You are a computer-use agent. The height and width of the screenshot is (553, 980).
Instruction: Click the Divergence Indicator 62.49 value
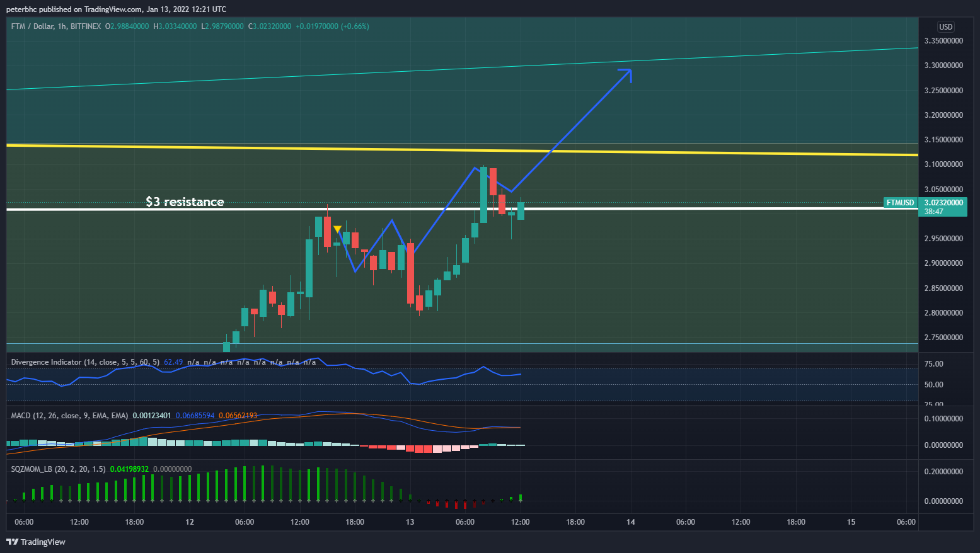click(x=173, y=362)
